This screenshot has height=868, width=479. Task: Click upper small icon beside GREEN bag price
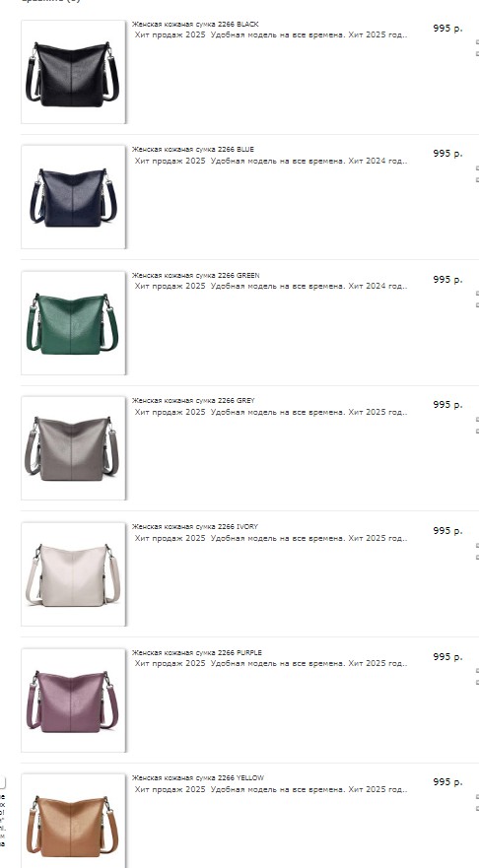point(477,294)
